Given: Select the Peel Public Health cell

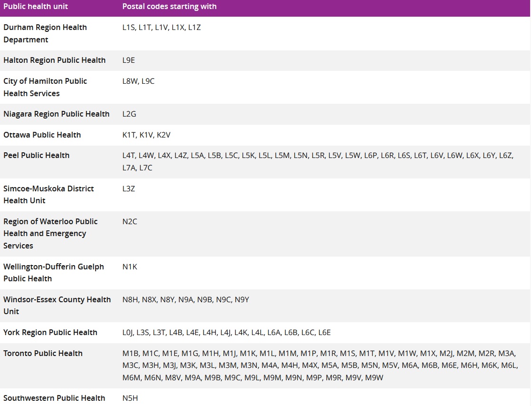Looking at the screenshot, I should pyautogui.click(x=36, y=155).
